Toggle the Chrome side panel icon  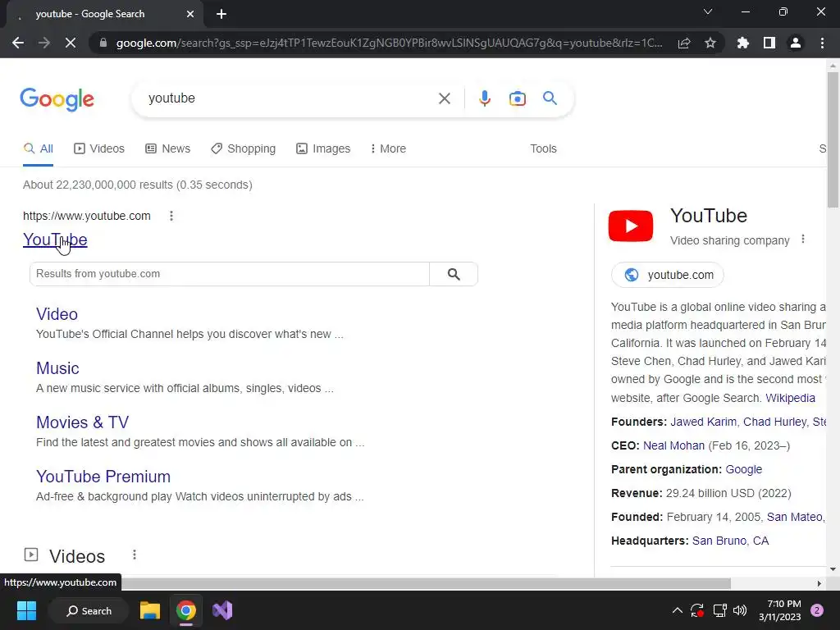(769, 43)
